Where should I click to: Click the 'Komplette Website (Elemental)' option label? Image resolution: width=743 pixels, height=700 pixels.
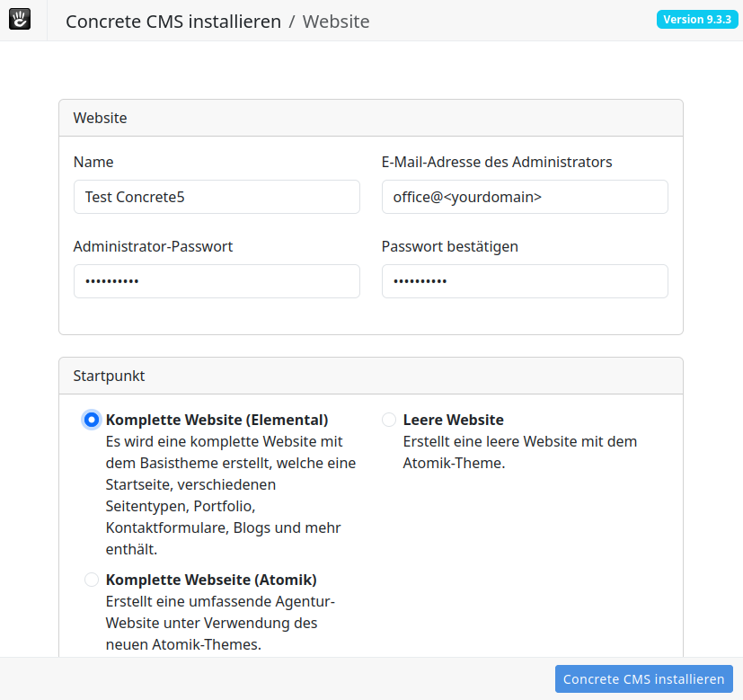(x=217, y=420)
